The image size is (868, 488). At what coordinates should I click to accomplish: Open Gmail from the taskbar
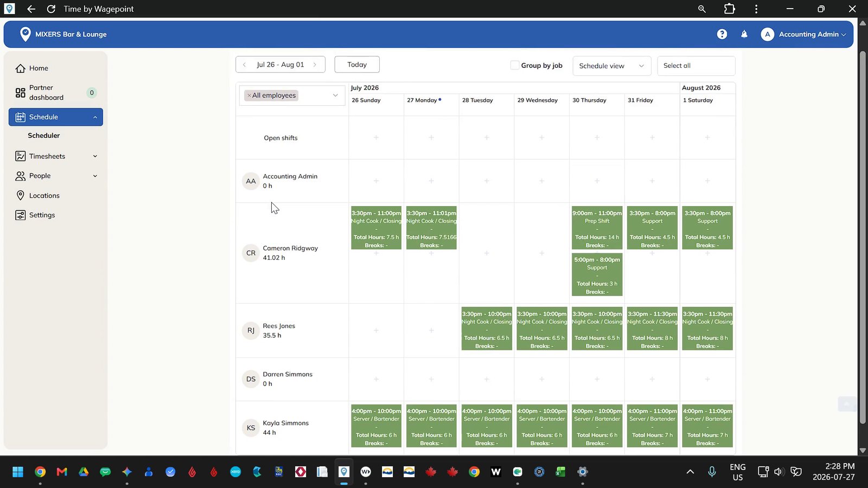pyautogui.click(x=62, y=472)
